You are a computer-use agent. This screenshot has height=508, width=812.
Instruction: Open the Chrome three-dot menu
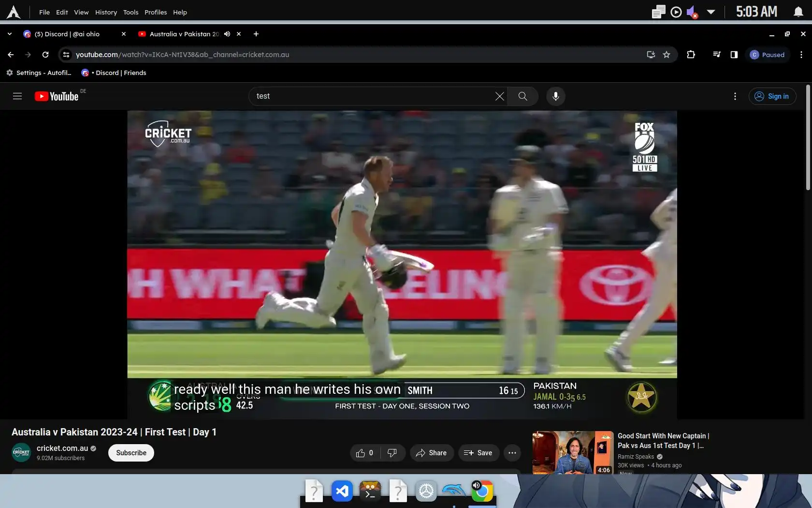pos(801,55)
